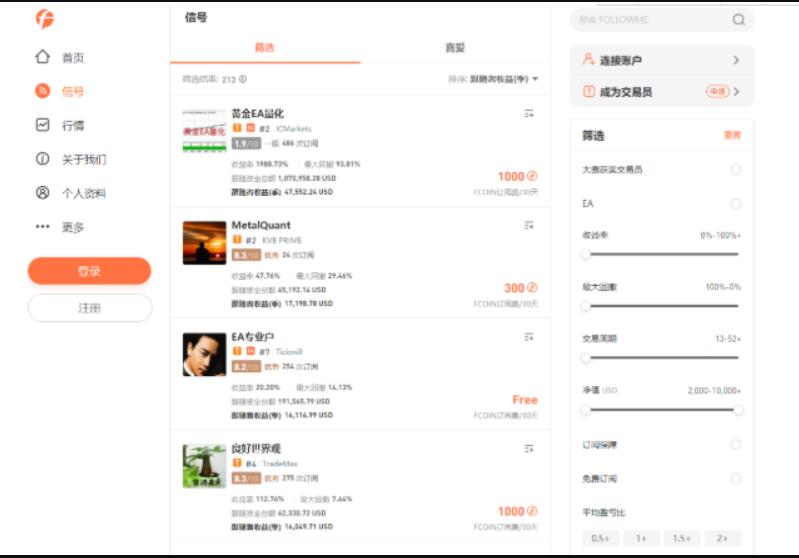Open the EA专业户 signal title
The height and width of the screenshot is (558, 799).
[253, 336]
